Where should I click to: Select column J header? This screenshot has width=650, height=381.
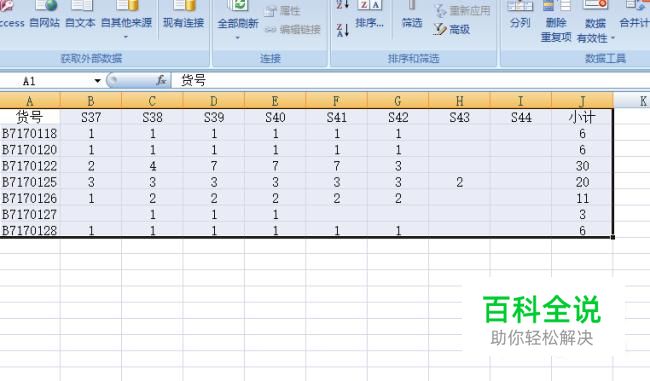(x=582, y=101)
